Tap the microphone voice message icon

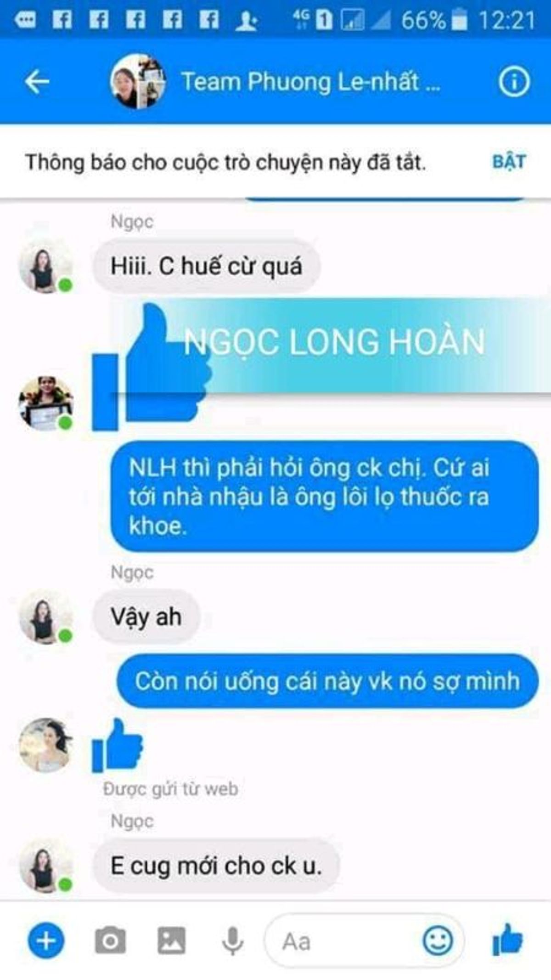pyautogui.click(x=233, y=940)
